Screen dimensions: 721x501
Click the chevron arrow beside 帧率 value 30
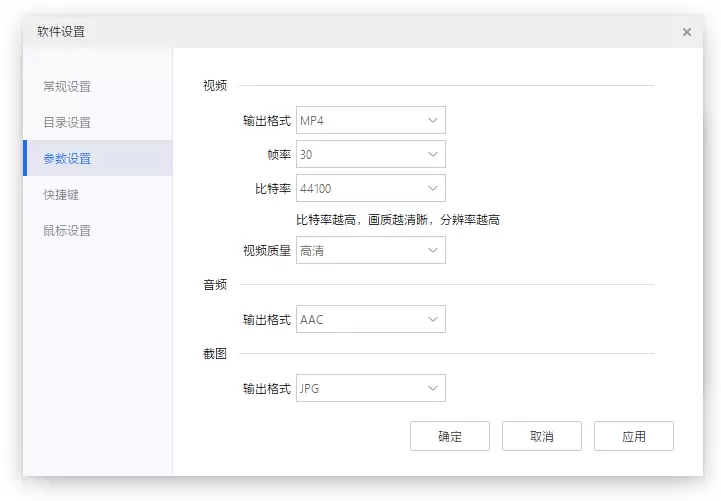[433, 154]
